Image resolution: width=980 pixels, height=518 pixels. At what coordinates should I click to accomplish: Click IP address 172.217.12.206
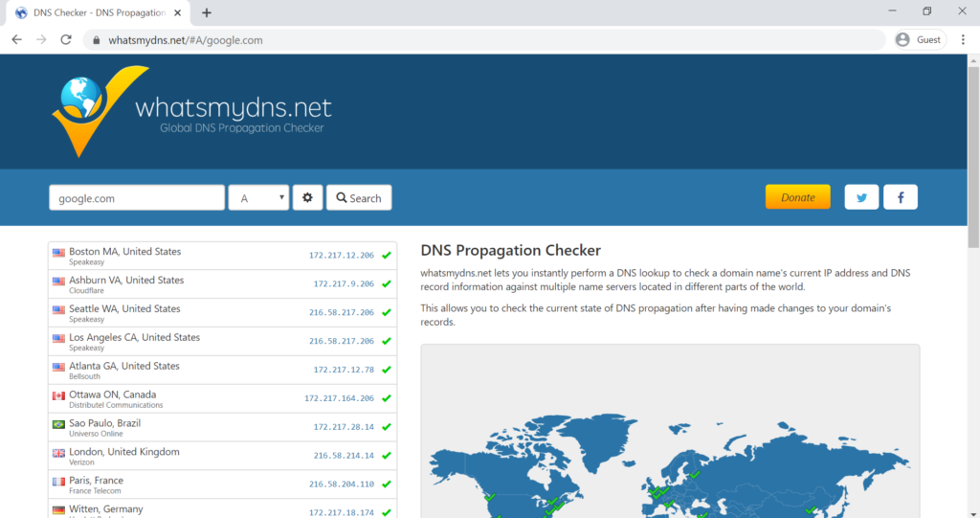click(342, 256)
